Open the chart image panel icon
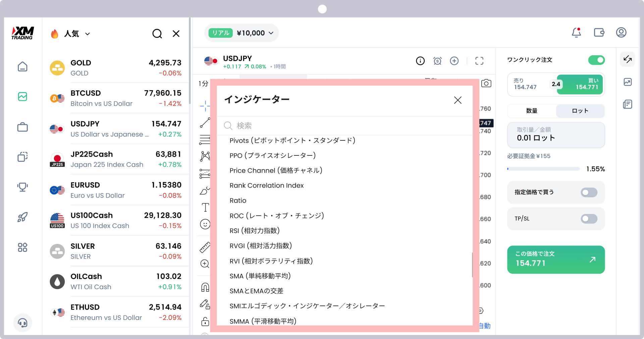The image size is (644, 339). pyautogui.click(x=628, y=82)
